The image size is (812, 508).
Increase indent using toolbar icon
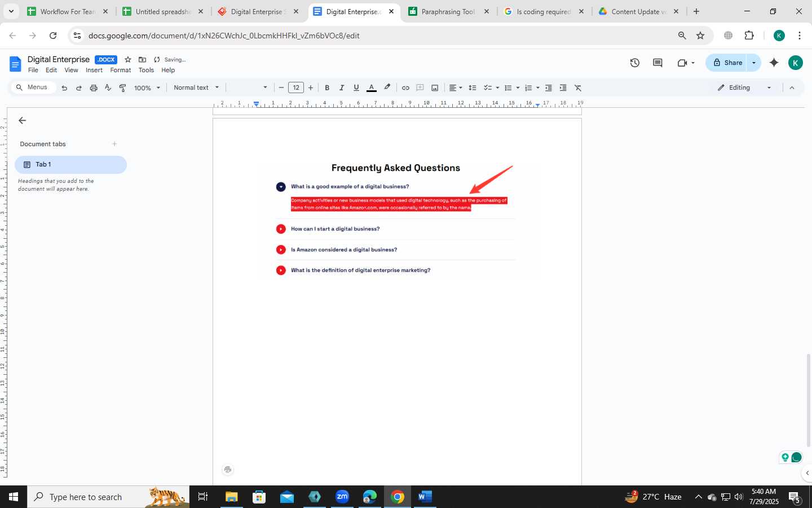[x=563, y=88]
